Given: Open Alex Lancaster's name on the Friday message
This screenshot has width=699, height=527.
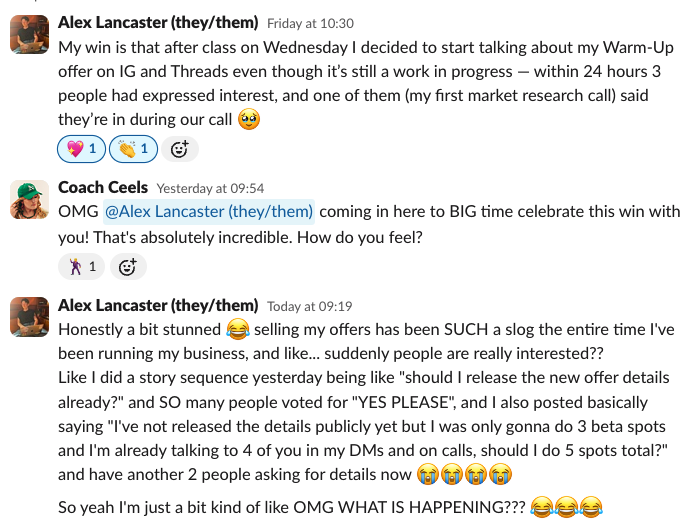Looking at the screenshot, I should pyautogui.click(x=158, y=22).
